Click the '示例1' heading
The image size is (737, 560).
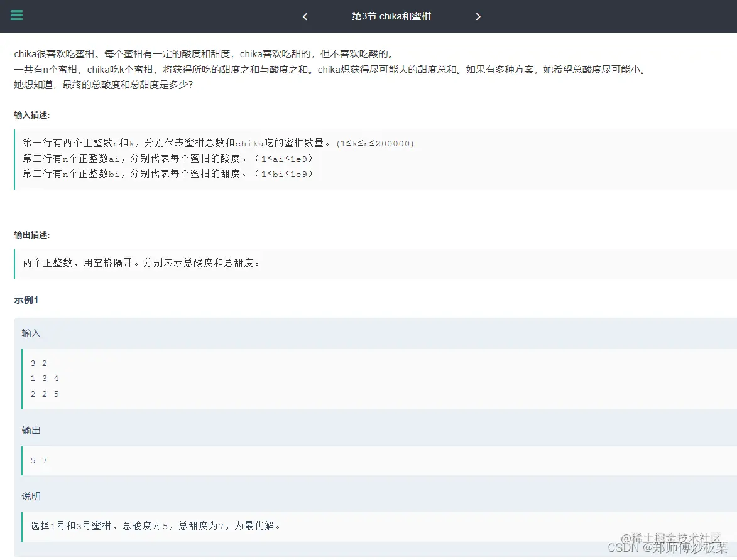point(26,299)
